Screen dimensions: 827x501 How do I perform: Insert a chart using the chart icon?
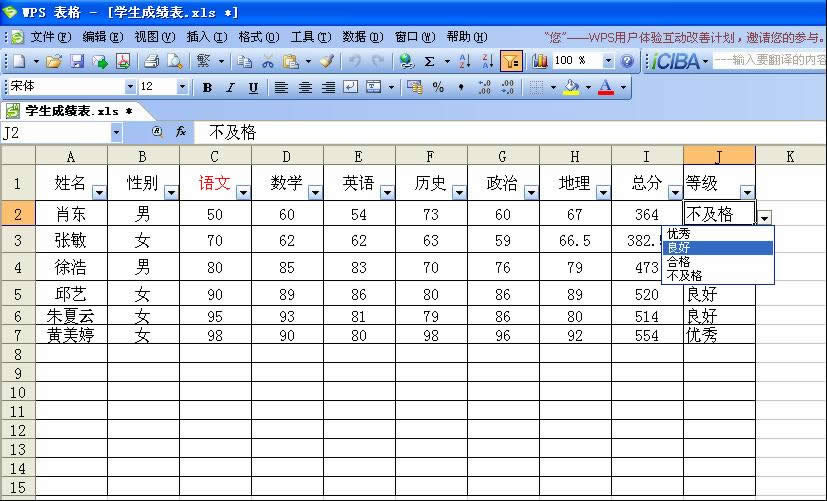[540, 61]
